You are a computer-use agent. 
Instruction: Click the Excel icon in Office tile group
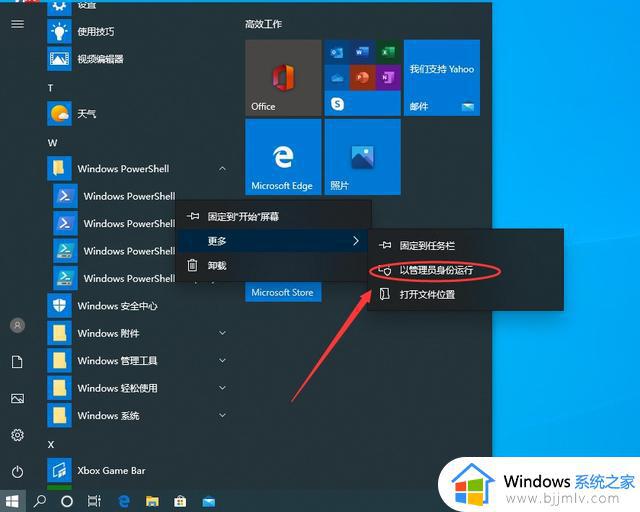pos(388,53)
